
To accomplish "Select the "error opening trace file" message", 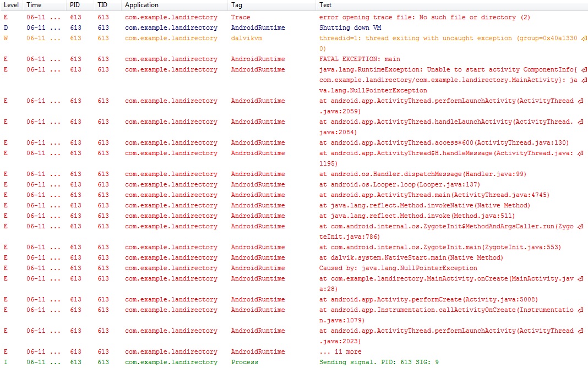I will click(x=424, y=17).
